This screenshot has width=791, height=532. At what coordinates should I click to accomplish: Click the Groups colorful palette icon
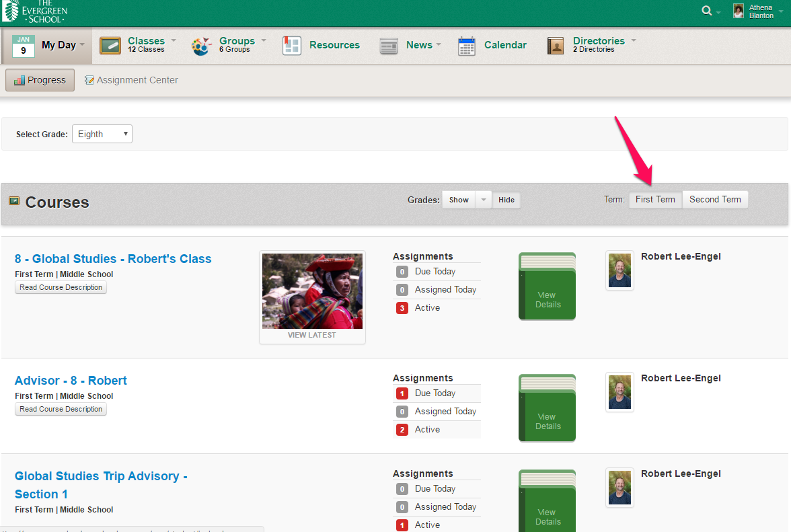click(200, 46)
